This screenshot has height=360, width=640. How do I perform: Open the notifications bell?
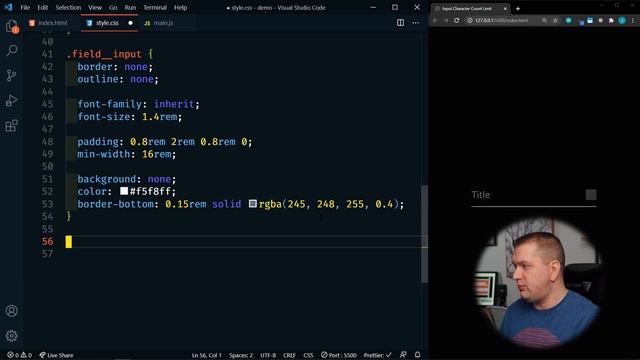[418, 355]
